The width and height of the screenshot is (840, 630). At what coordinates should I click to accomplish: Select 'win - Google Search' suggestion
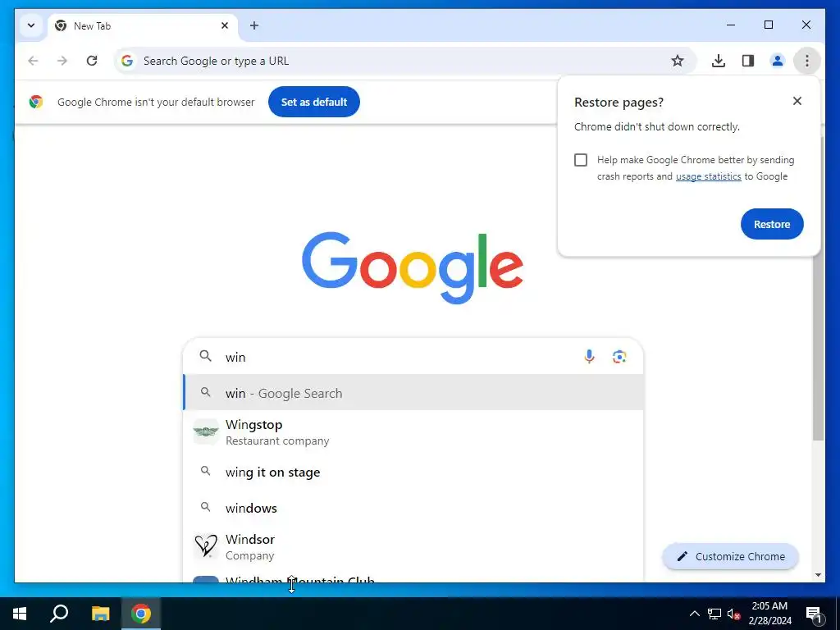(x=413, y=393)
